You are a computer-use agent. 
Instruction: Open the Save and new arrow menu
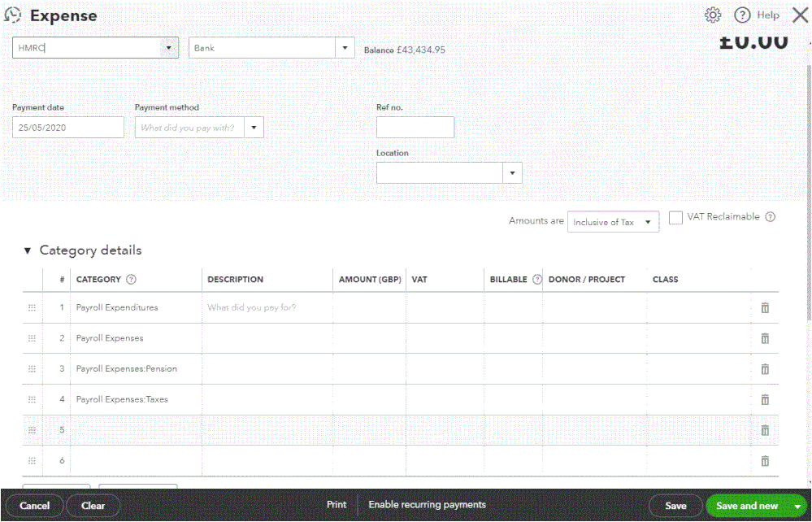[x=797, y=507]
